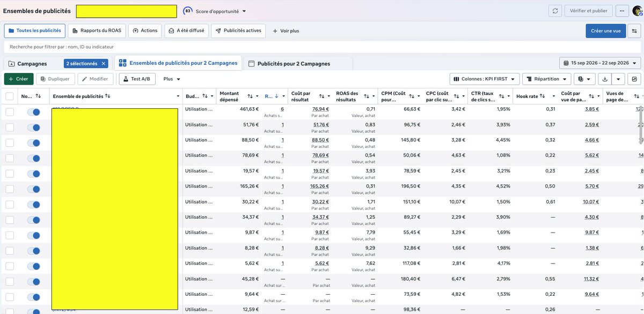Click the export download icon

click(x=605, y=79)
